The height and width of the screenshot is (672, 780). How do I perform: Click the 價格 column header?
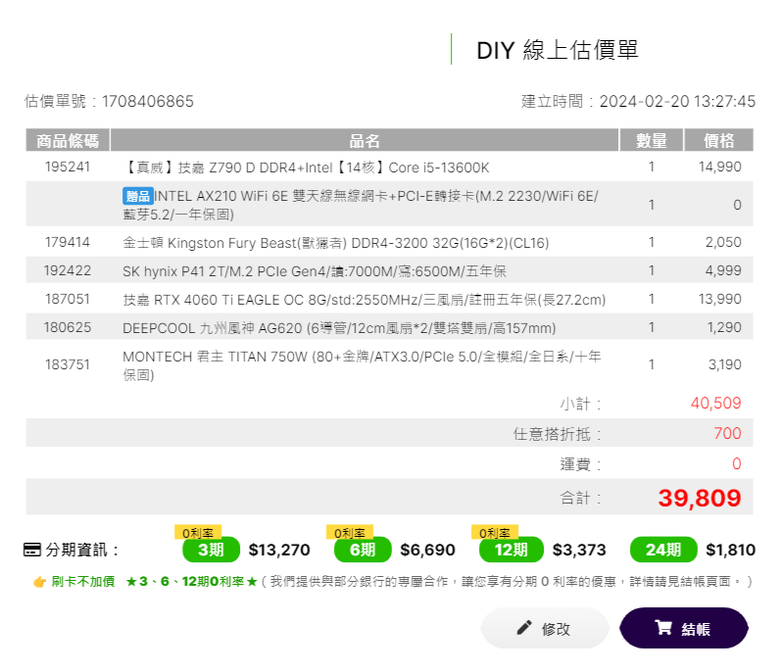pos(719,140)
